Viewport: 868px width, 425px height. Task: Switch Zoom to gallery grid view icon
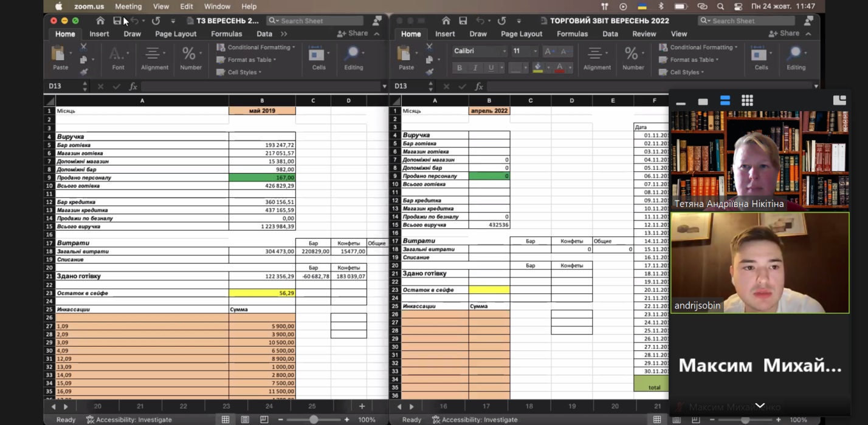(747, 101)
